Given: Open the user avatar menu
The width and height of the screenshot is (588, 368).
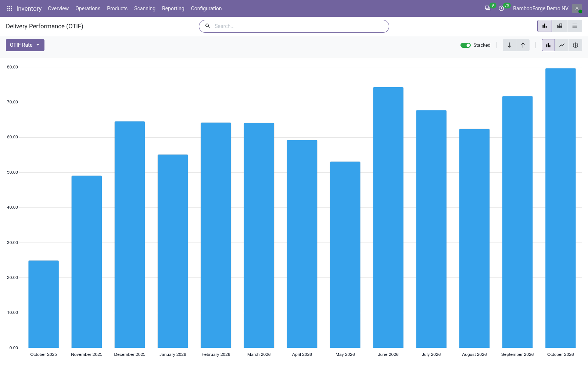Looking at the screenshot, I should pos(577,8).
